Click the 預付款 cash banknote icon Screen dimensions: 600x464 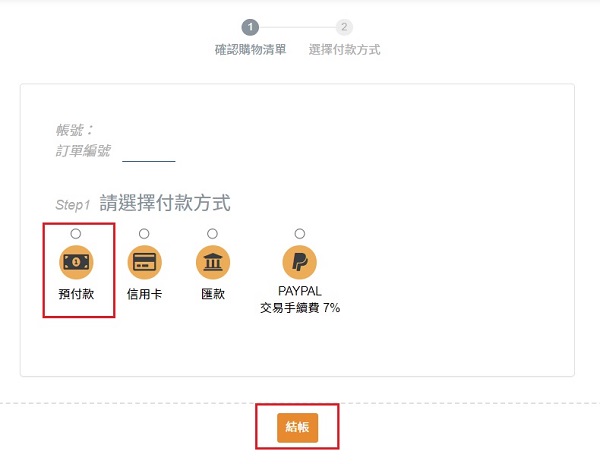pyautogui.click(x=76, y=262)
